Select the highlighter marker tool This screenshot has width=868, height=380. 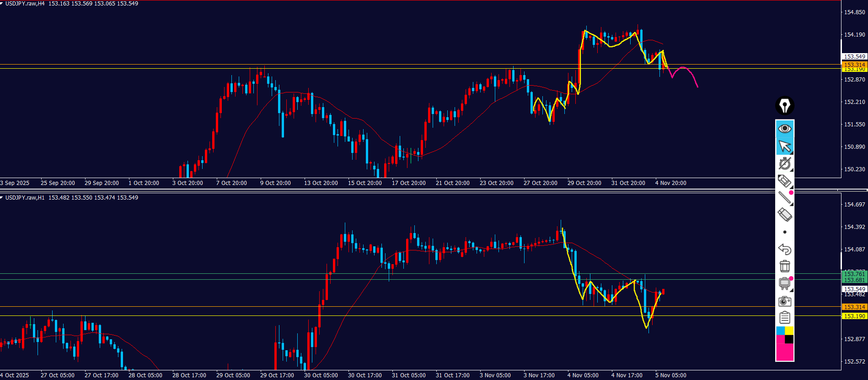785,181
